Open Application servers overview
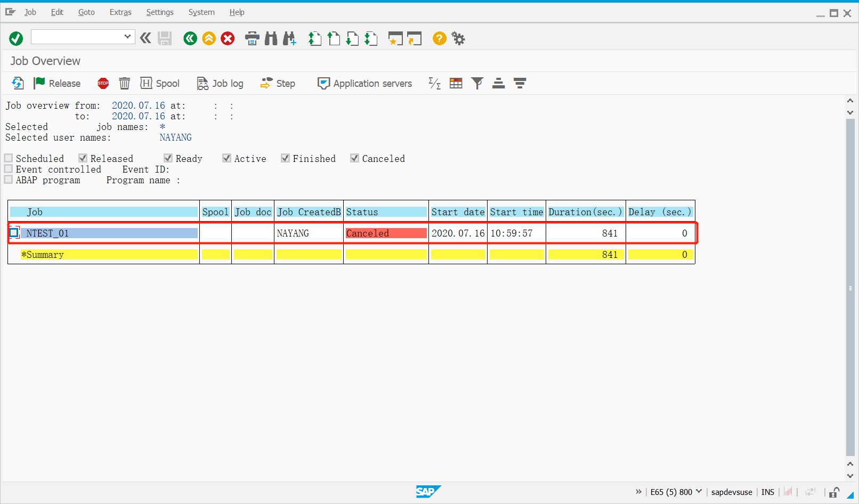The width and height of the screenshot is (859, 504). [364, 83]
